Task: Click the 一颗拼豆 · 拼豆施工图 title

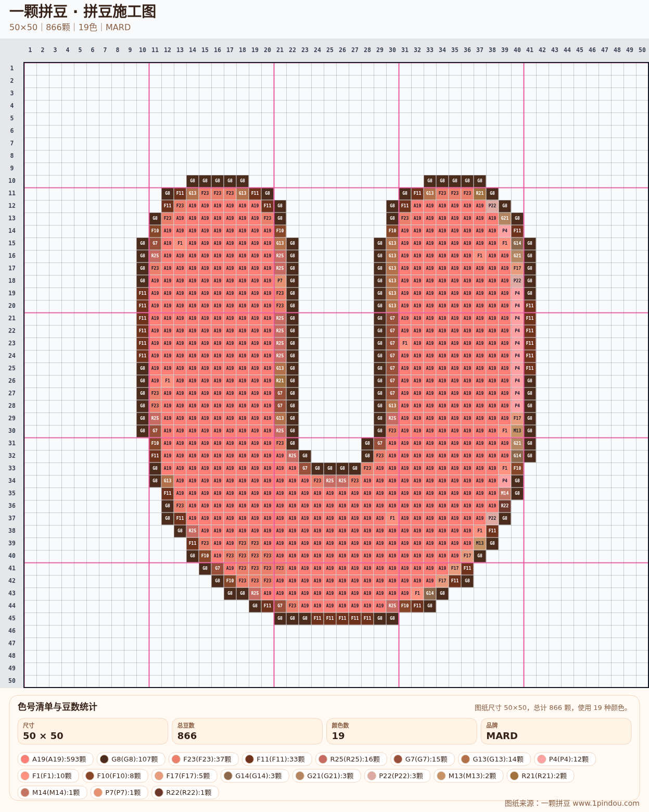Action: click(x=83, y=11)
